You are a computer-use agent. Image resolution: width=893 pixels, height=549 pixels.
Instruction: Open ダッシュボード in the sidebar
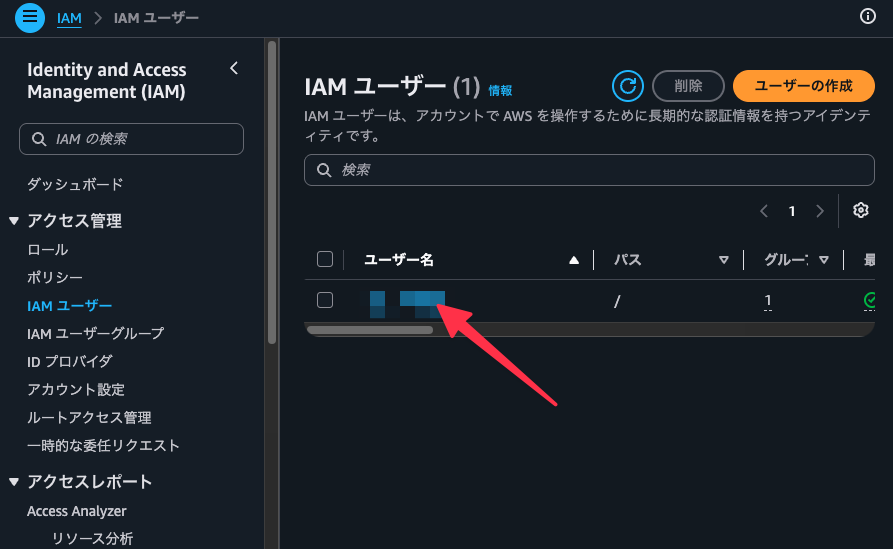(75, 185)
